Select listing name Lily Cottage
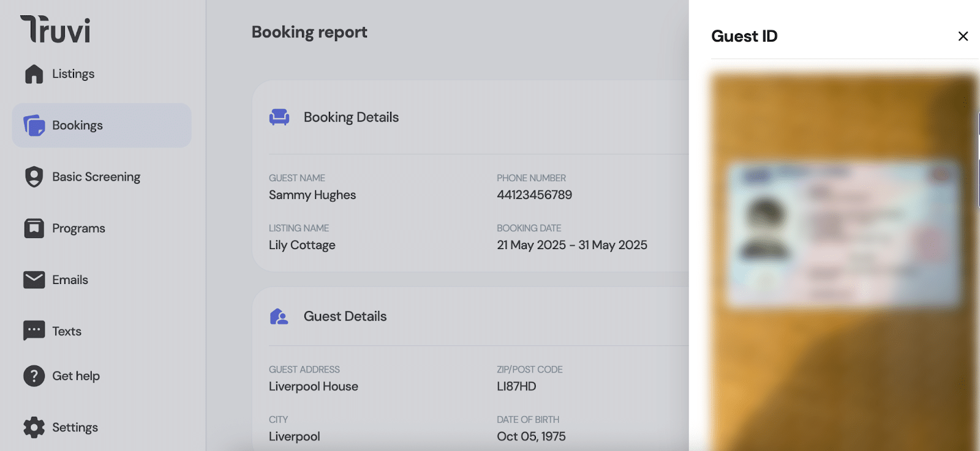This screenshot has width=980, height=451. coord(302,245)
